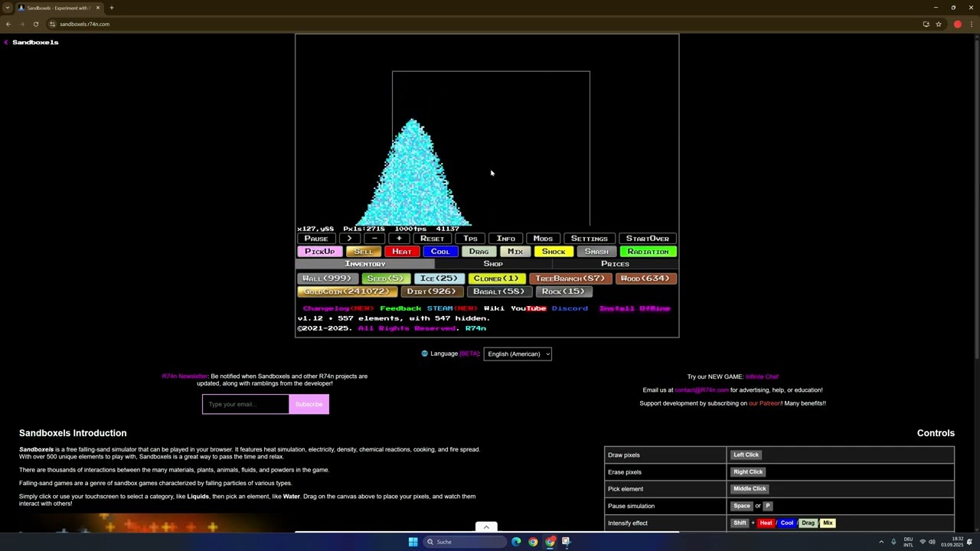Image resolution: width=980 pixels, height=551 pixels.
Task: Switch to the Prices tab
Action: pos(615,264)
